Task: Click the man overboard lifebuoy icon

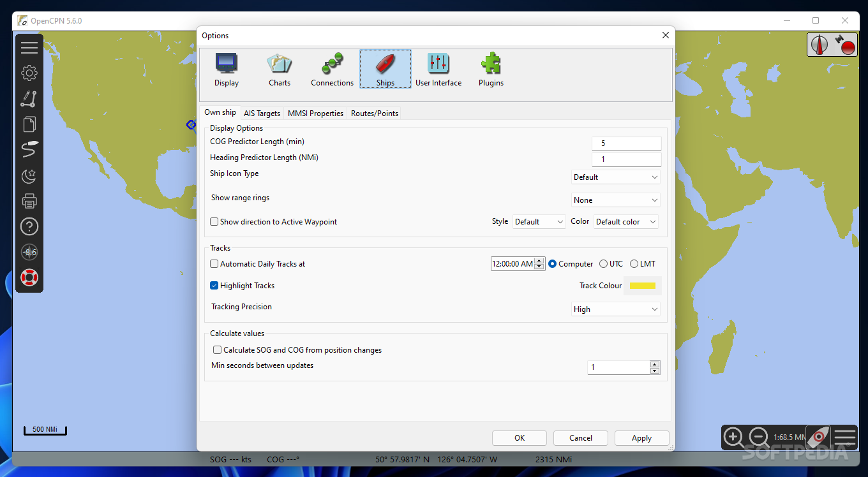Action: [29, 277]
